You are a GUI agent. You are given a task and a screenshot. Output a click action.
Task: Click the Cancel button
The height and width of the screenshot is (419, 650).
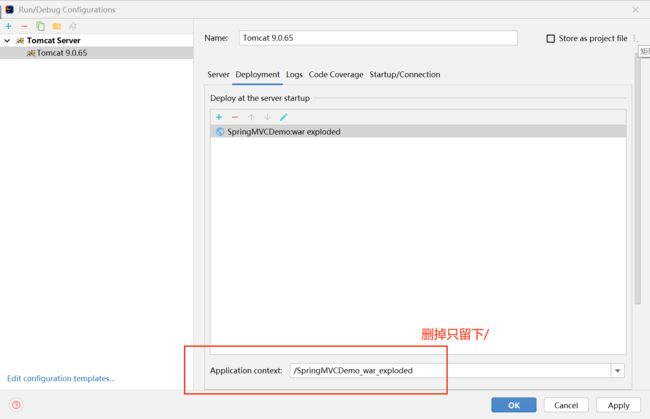click(566, 405)
